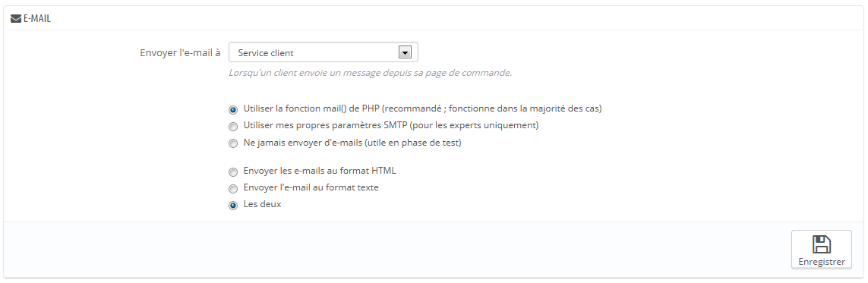The width and height of the screenshot is (868, 283).
Task: Click the 'Les deux' label text
Action: click(x=263, y=204)
